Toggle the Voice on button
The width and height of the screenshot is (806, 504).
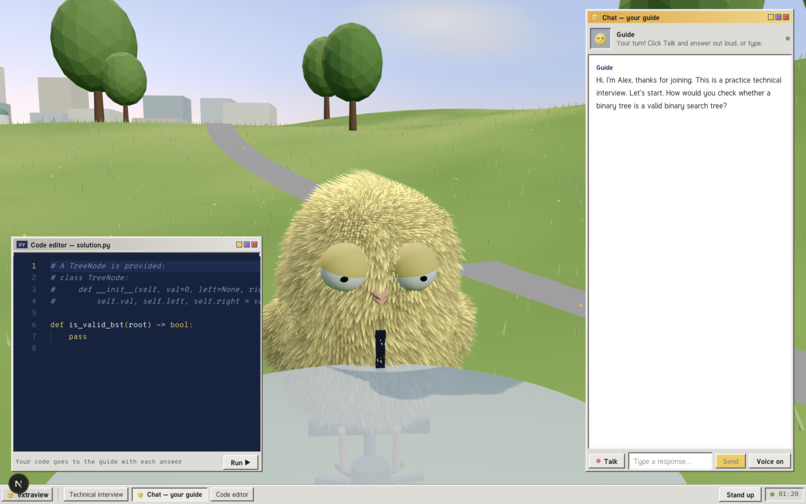770,461
